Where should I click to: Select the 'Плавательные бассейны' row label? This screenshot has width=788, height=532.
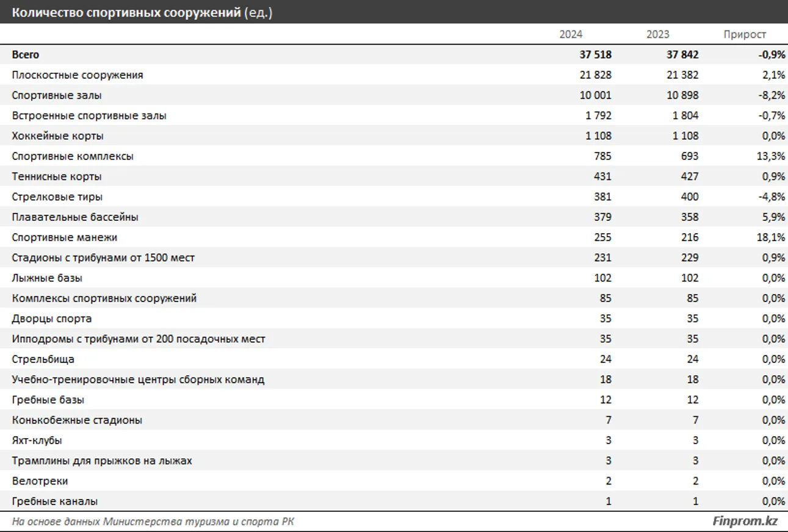pos(75,217)
